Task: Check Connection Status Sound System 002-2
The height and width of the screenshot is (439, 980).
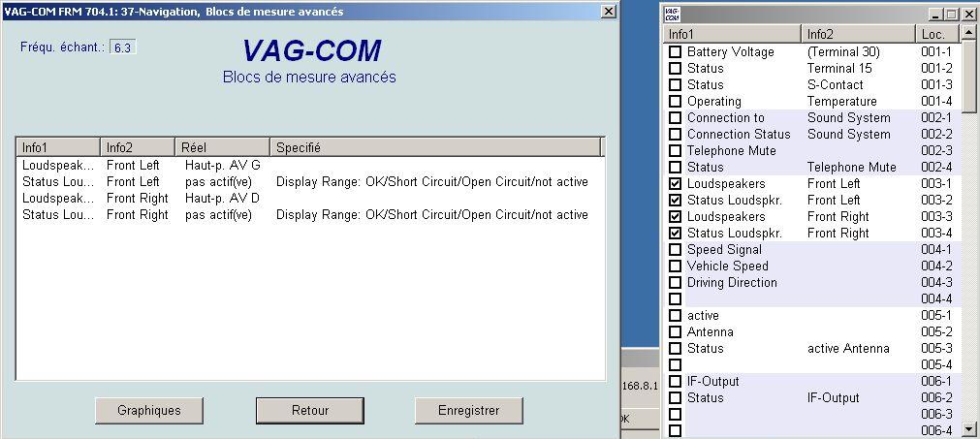Action: point(675,135)
